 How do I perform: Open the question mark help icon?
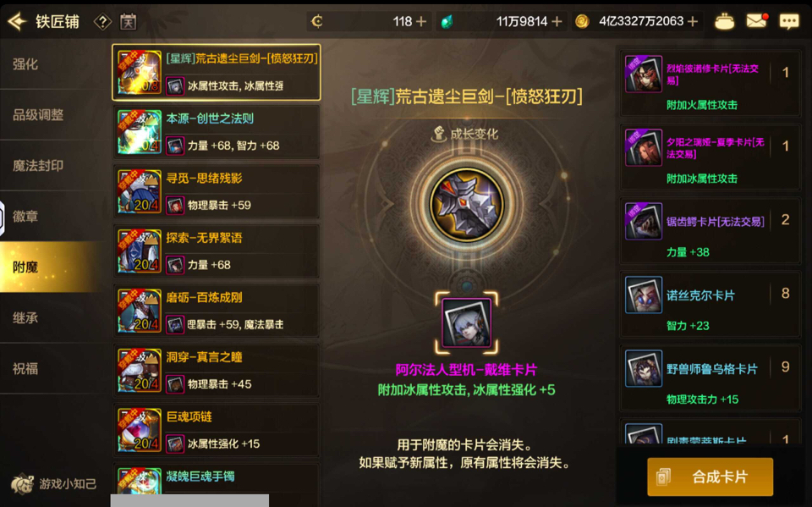102,22
